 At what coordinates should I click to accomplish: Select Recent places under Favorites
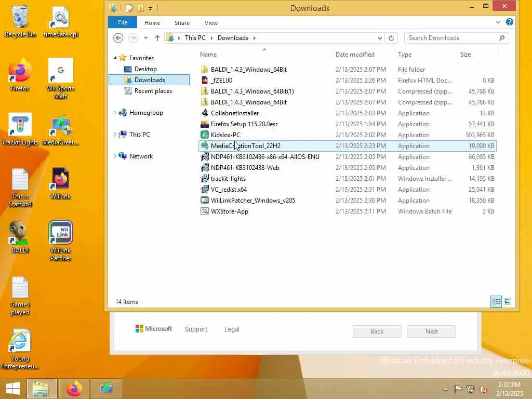[153, 90]
